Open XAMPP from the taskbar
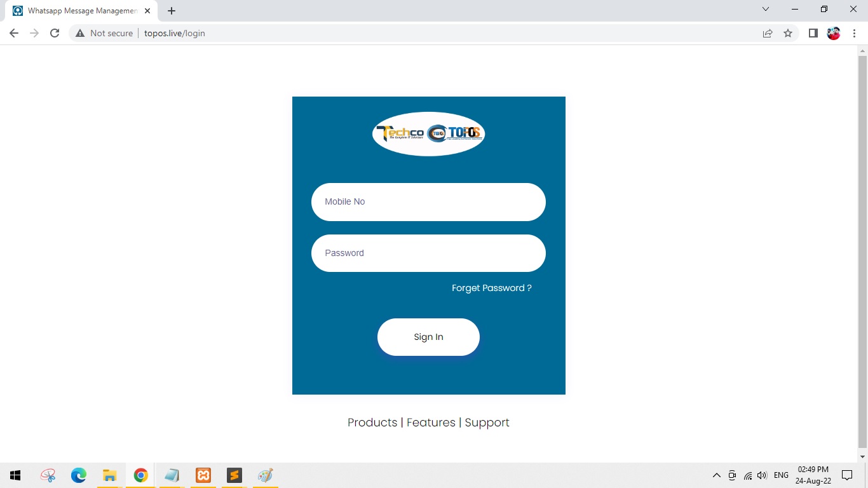 tap(203, 475)
